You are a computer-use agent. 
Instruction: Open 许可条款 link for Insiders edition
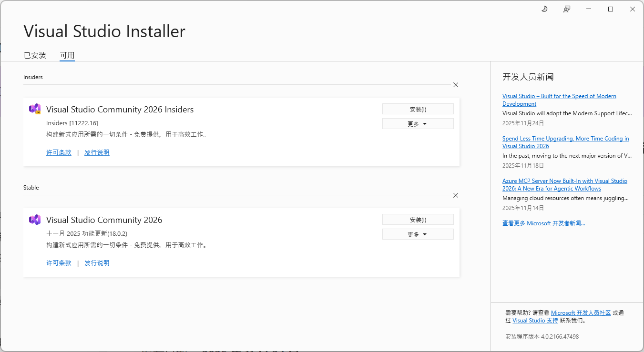click(x=59, y=152)
